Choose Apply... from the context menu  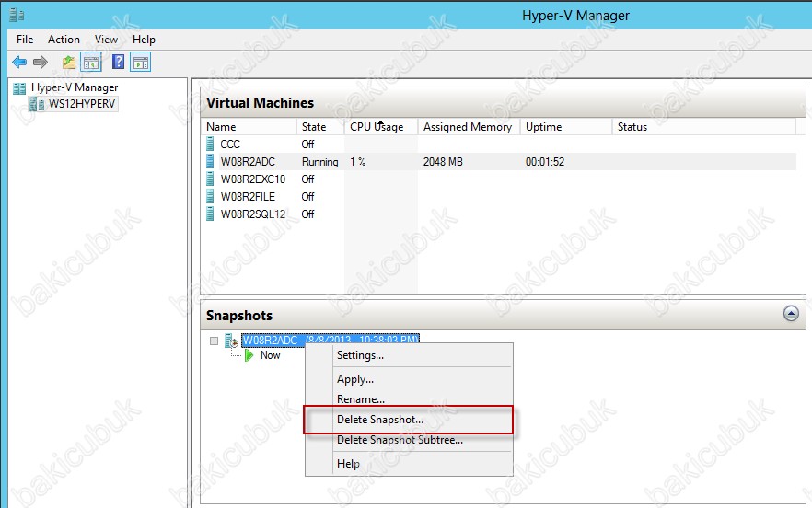tap(409, 379)
